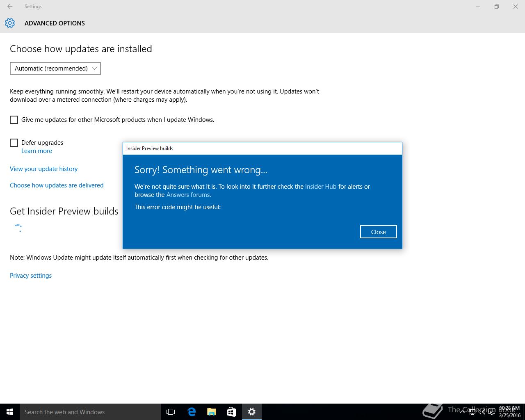Open the volume control tray icon

[482, 412]
